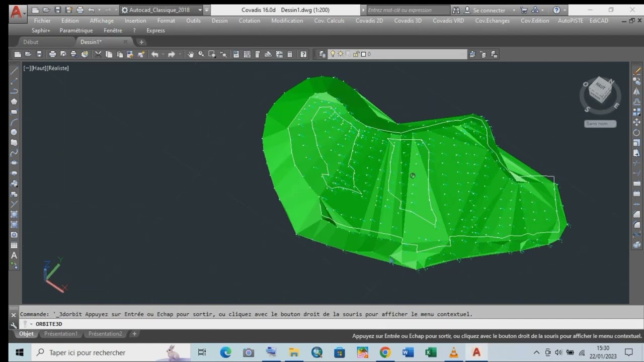Choose the Mirror tool
Screen dimensions: 644x362
(x=637, y=92)
